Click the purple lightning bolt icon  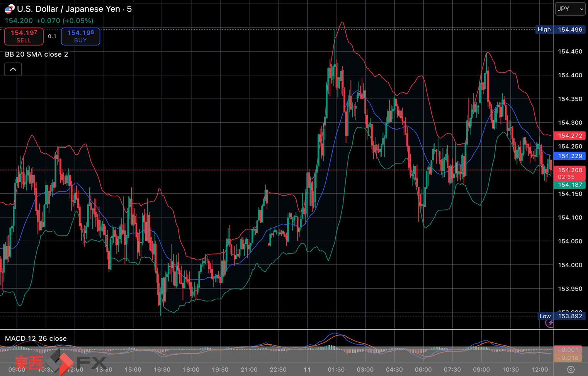tap(550, 323)
